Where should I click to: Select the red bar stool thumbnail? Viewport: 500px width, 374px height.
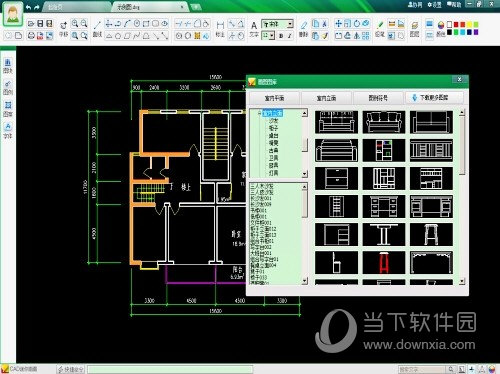[x=384, y=263]
